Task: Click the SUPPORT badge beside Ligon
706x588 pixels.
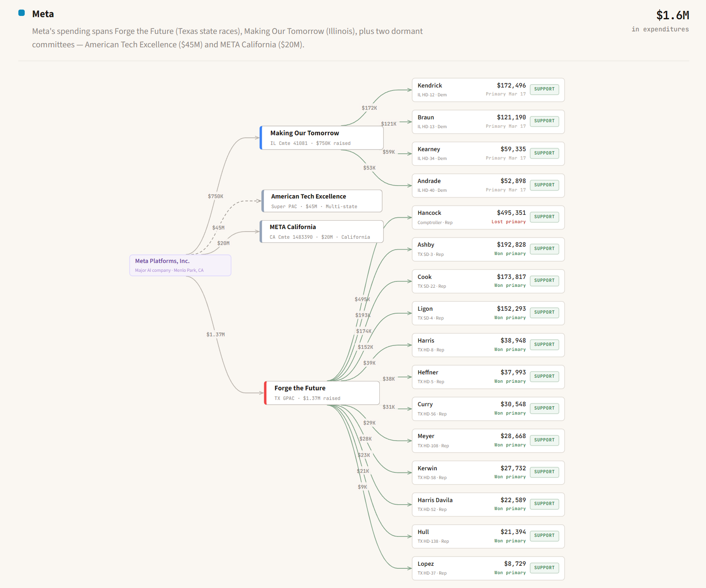Action: (544, 312)
